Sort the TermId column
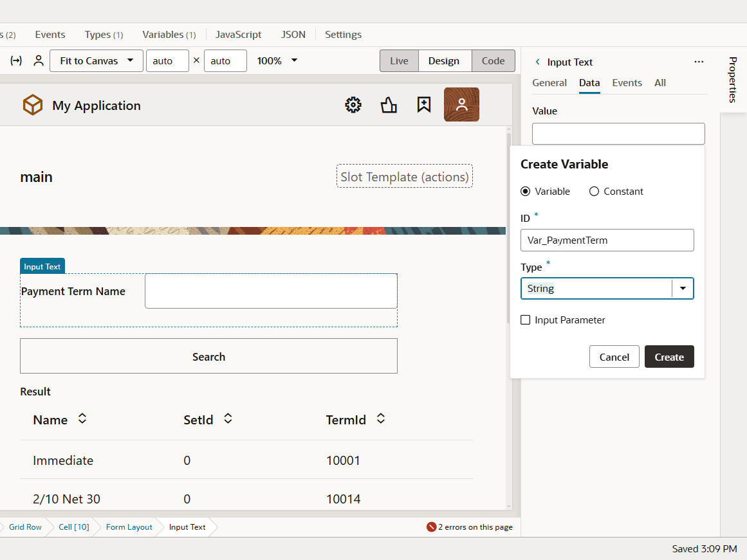Screen dimensions: 747x560 (381, 419)
